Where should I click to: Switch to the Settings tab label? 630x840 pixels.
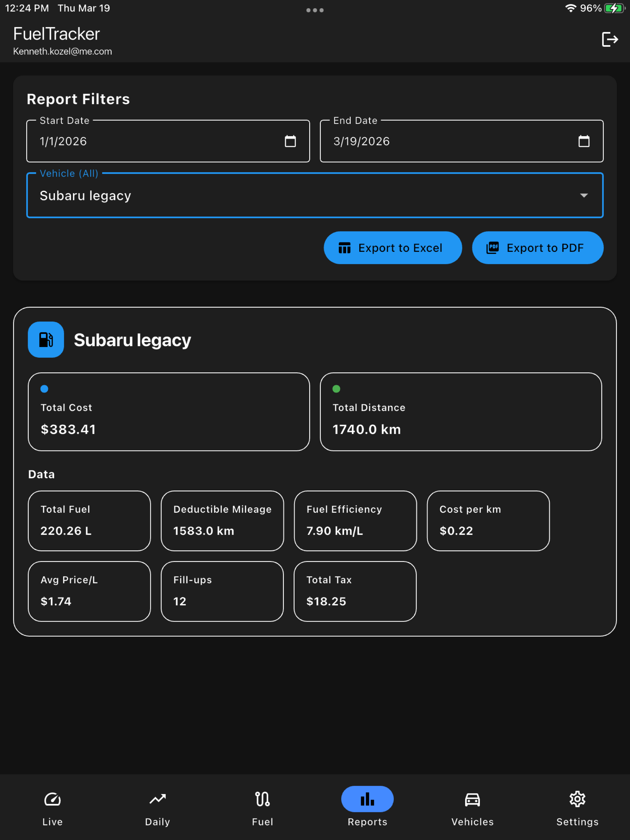[577, 822]
